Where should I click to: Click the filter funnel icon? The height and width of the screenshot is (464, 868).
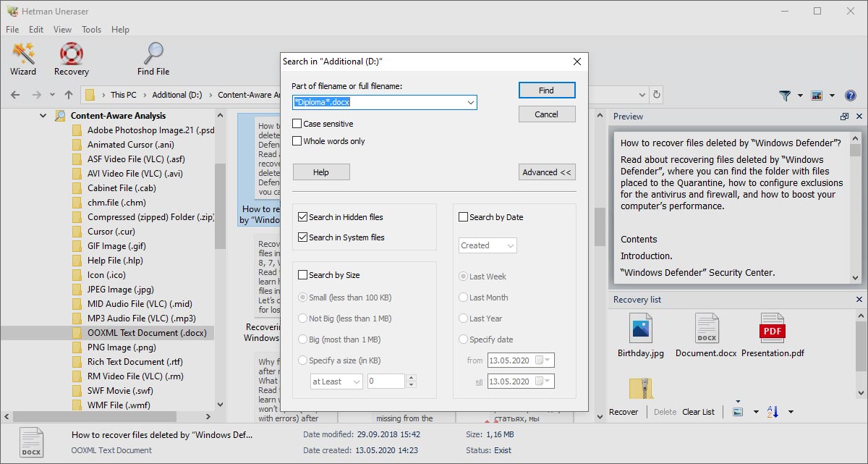click(785, 96)
